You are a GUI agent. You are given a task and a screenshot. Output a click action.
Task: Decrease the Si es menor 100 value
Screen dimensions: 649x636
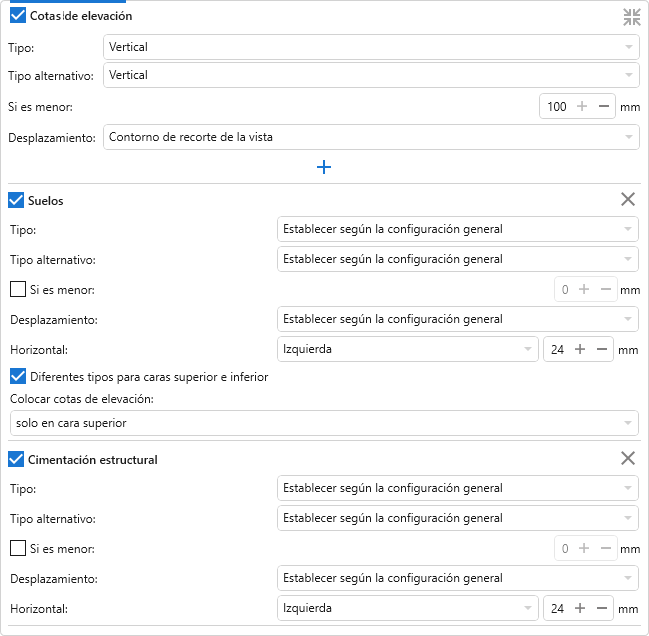(603, 107)
